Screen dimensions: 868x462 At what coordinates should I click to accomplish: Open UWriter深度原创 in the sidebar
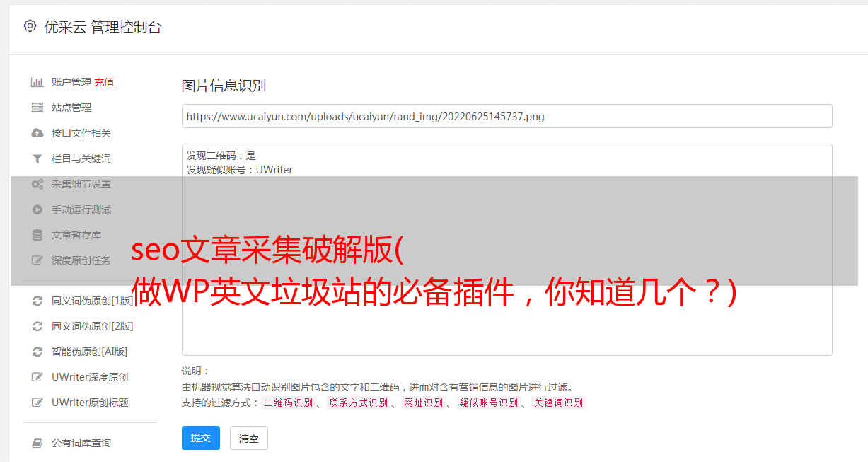click(90, 377)
